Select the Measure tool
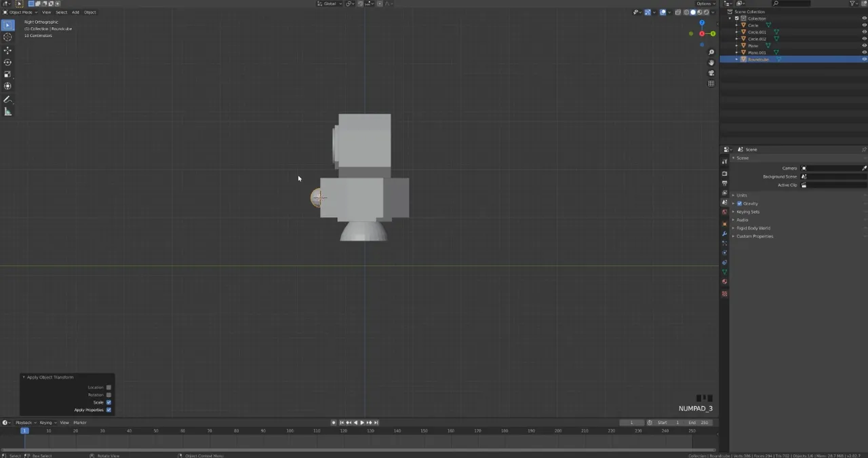Viewport: 868px width, 458px height. 7,112
